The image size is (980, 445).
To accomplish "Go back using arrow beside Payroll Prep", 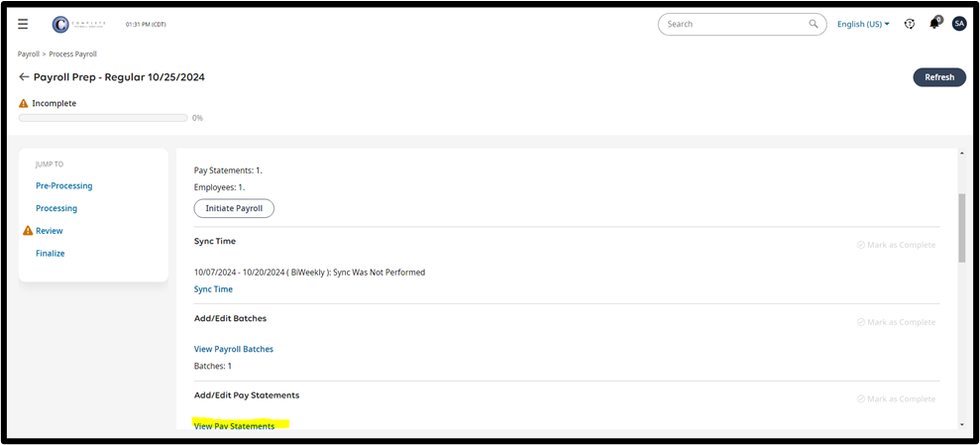I will click(24, 77).
